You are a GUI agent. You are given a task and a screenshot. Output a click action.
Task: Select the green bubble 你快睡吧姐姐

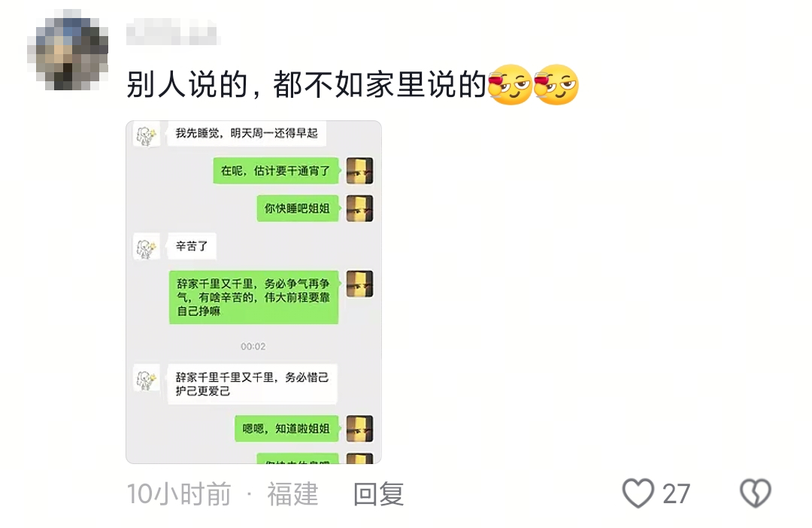point(298,208)
